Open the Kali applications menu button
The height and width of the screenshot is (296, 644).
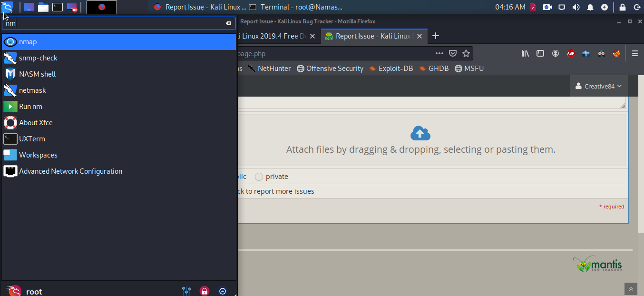[7, 7]
